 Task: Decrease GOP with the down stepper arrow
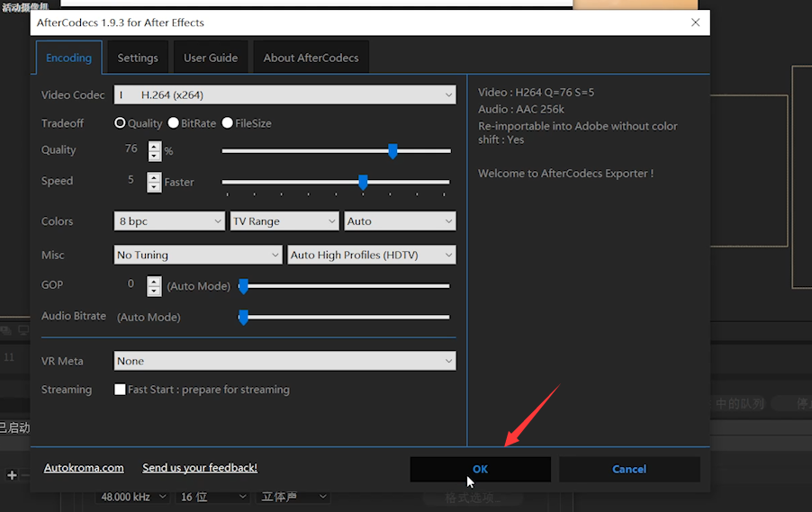[x=154, y=291]
